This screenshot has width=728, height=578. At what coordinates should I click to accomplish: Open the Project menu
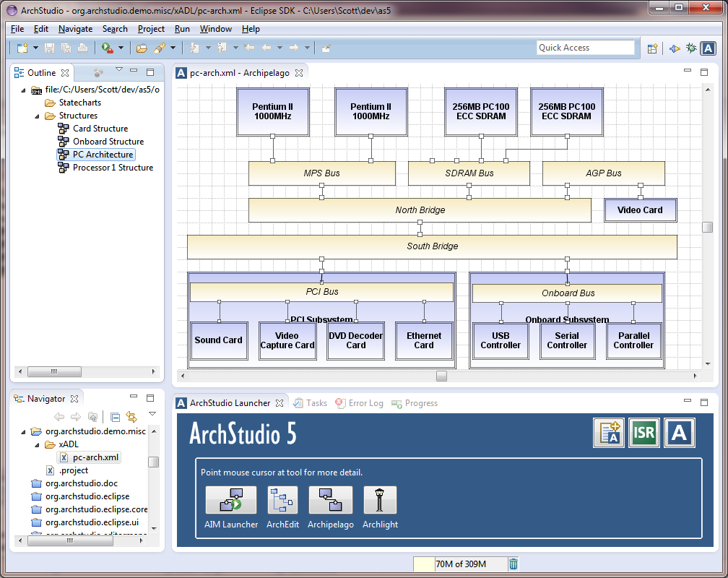click(151, 29)
